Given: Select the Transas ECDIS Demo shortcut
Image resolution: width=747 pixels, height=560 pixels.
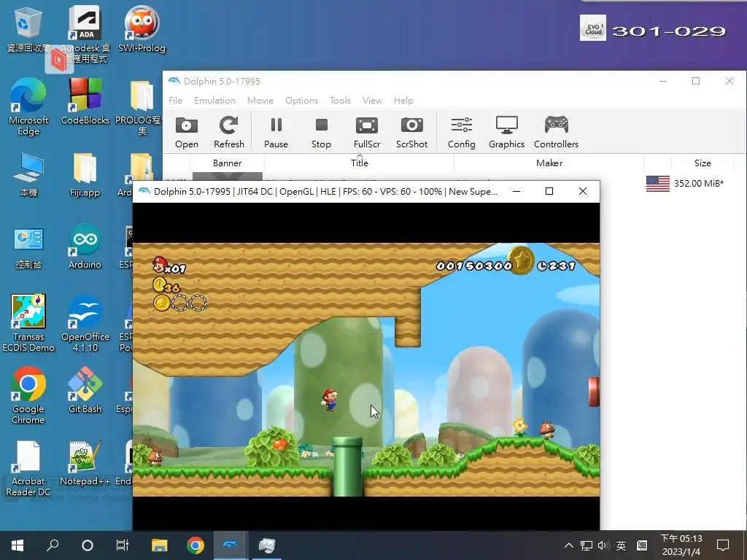Looking at the screenshot, I should 28,323.
